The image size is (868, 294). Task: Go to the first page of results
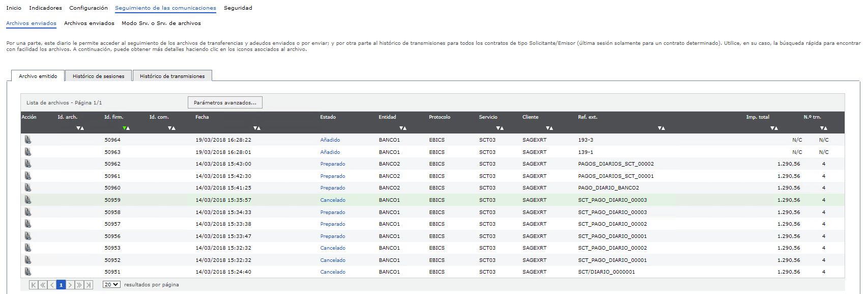34,285
